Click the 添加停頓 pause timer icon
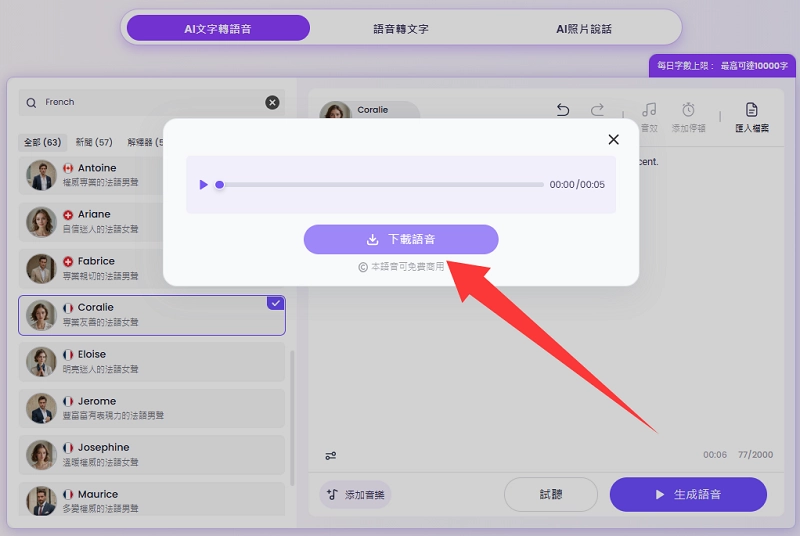Image resolution: width=800 pixels, height=536 pixels. pyautogui.click(x=688, y=109)
